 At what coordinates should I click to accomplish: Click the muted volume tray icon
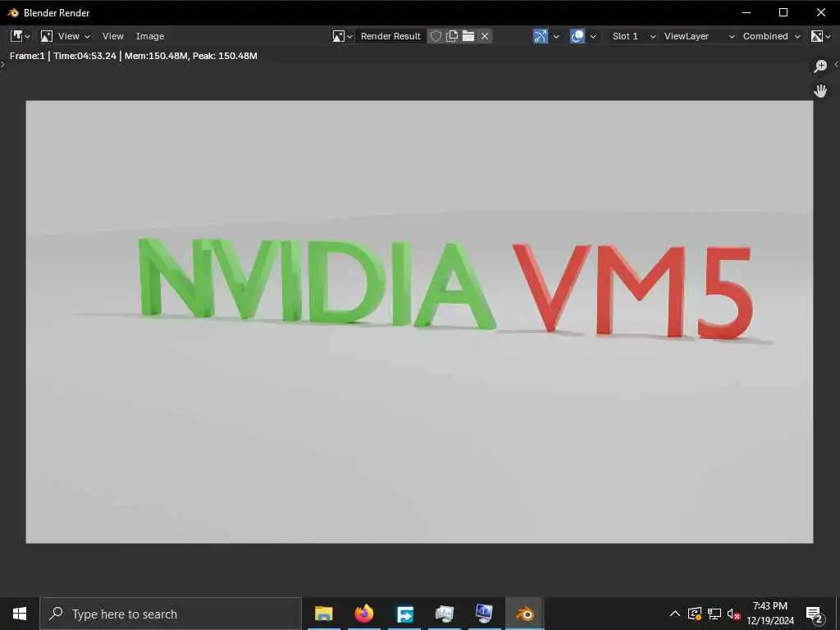733,614
